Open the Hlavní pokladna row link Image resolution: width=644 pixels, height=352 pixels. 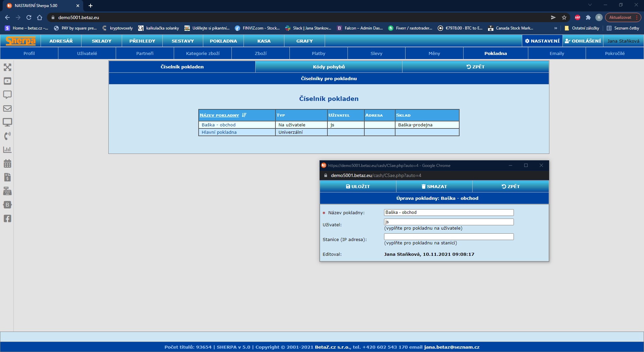[x=219, y=132]
